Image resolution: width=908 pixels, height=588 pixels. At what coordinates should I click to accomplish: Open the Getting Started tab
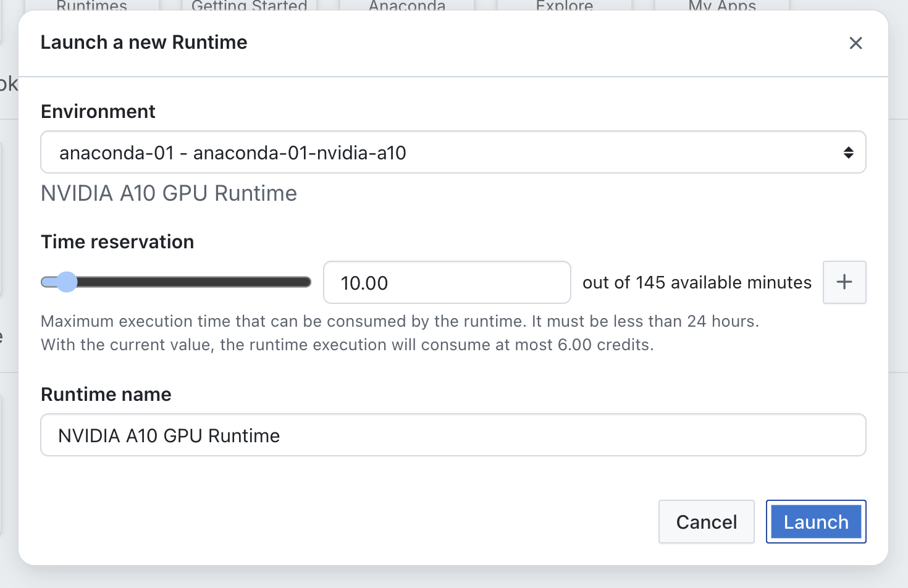(x=249, y=6)
